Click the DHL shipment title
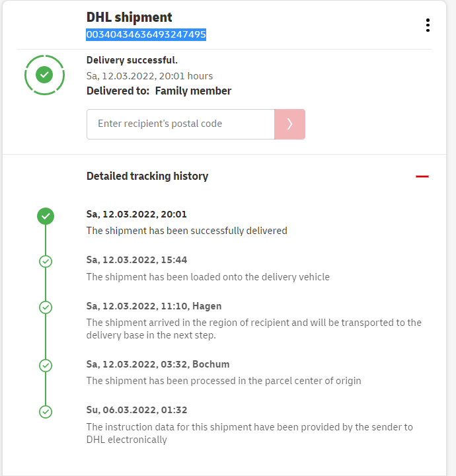The height and width of the screenshot is (476, 456). tap(130, 17)
